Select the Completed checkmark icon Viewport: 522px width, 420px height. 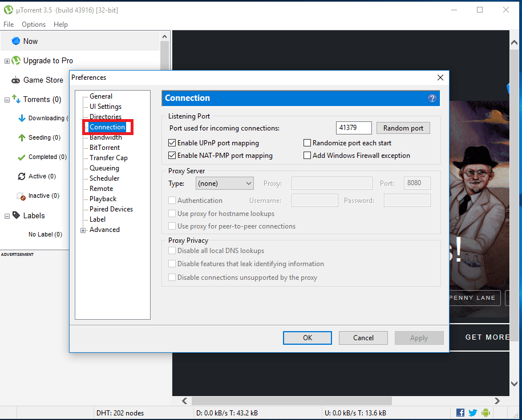22,157
